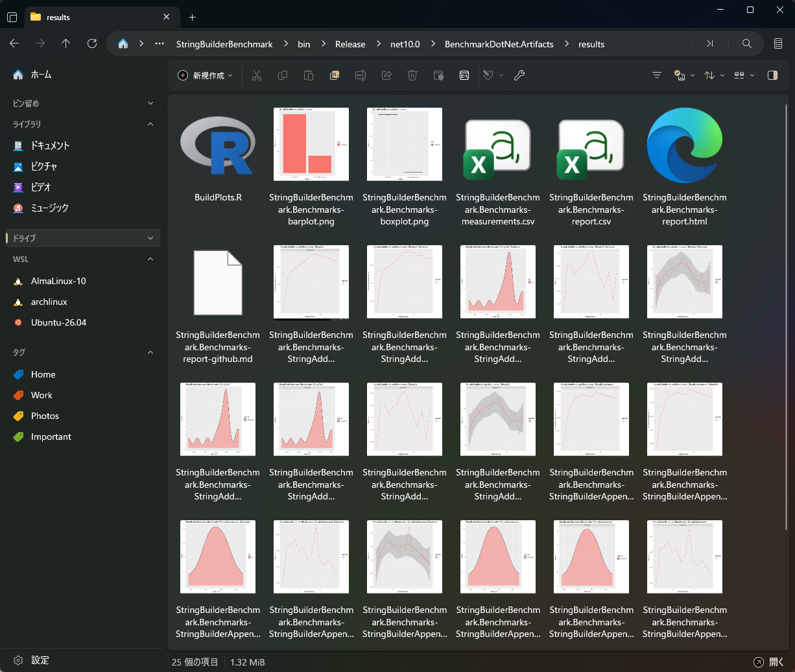Click the delete trash can icon

412,75
